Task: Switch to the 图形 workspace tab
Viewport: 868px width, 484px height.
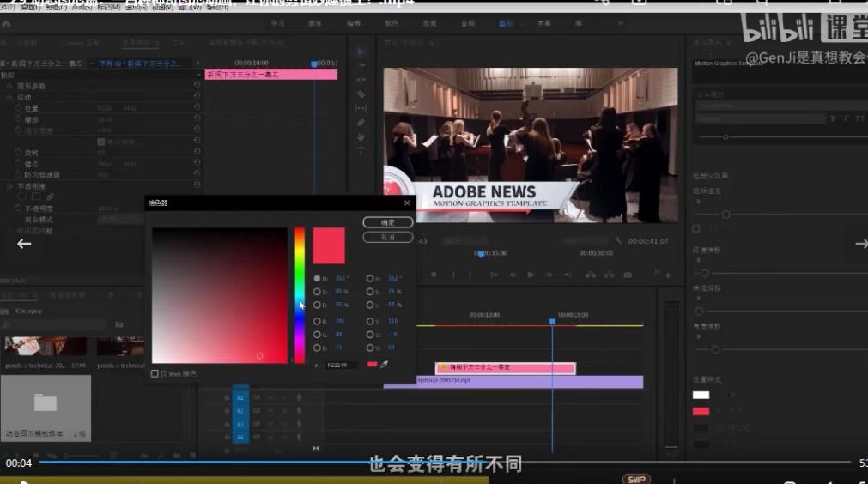Action: click(506, 24)
